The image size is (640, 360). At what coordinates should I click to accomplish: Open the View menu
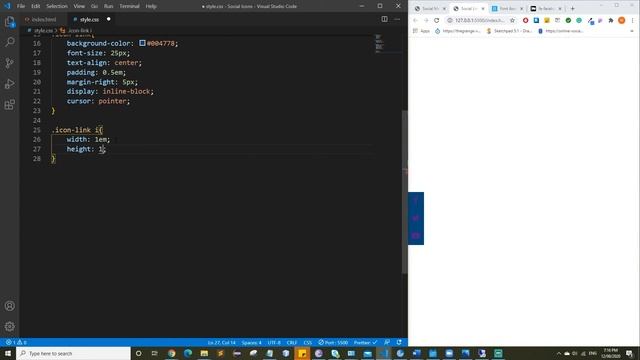click(79, 6)
